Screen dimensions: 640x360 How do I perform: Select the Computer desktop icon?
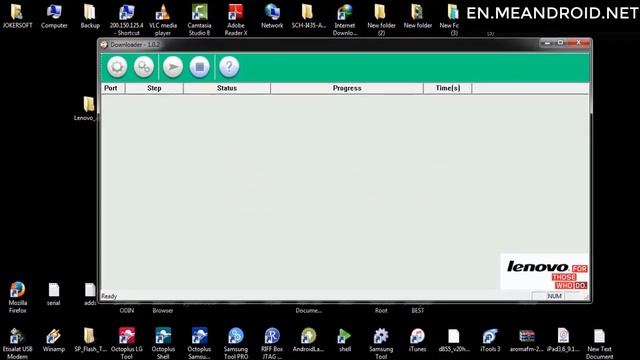(x=54, y=17)
